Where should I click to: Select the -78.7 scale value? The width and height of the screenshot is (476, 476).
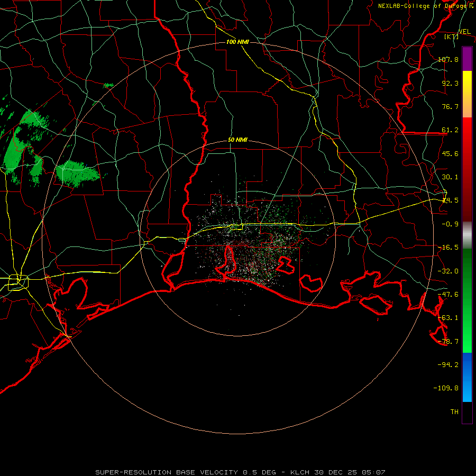(448, 342)
